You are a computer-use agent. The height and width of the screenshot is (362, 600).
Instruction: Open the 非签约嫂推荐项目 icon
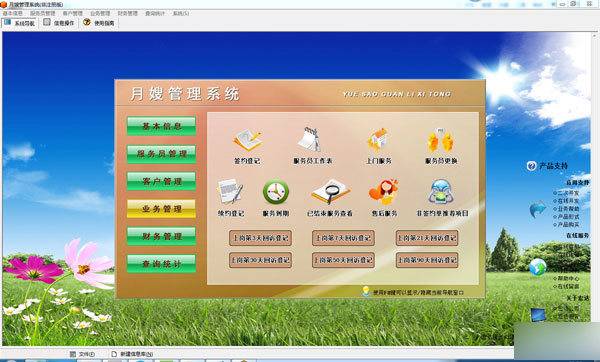pos(441,191)
